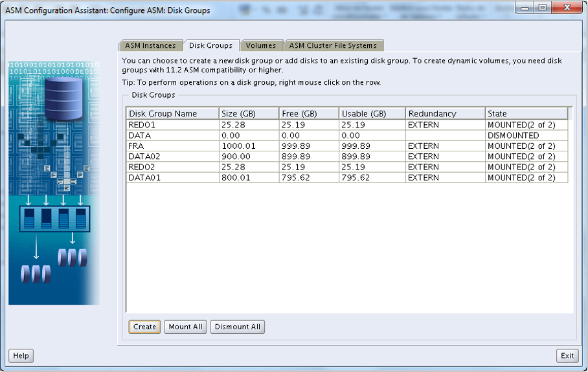The width and height of the screenshot is (588, 372).
Task: Click the Mount All button
Action: tap(186, 327)
